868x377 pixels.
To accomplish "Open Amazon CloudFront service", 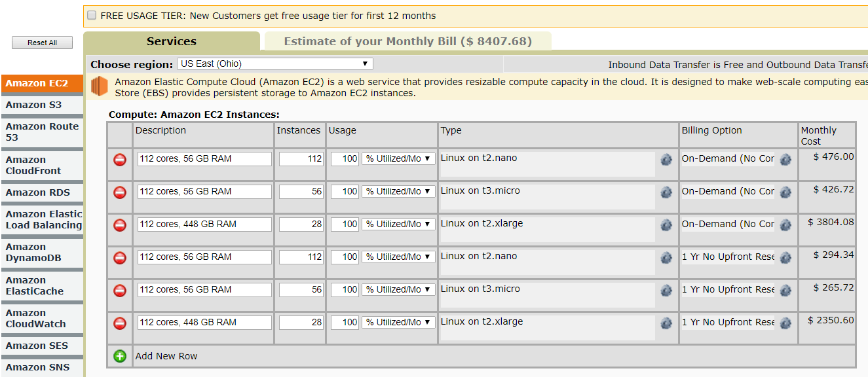I will (x=43, y=166).
